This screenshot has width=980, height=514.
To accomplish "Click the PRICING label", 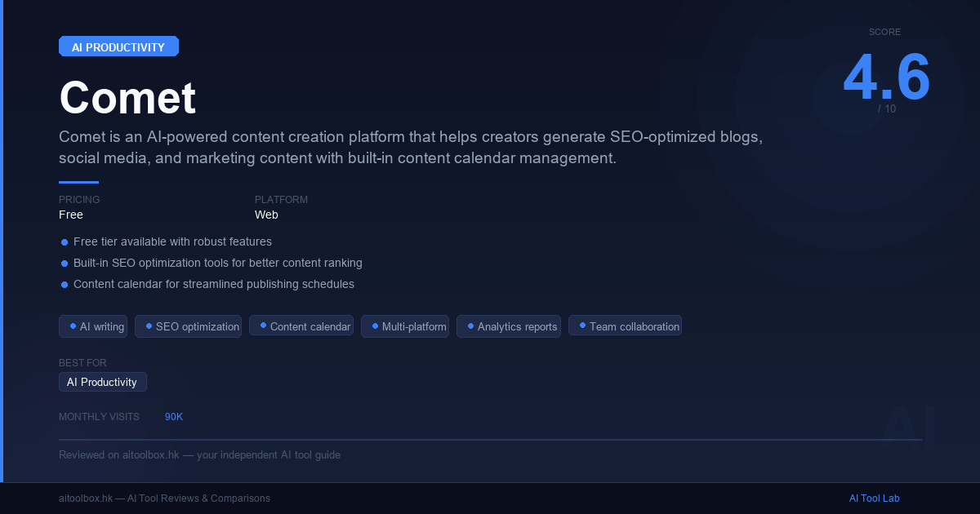I will pyautogui.click(x=79, y=200).
